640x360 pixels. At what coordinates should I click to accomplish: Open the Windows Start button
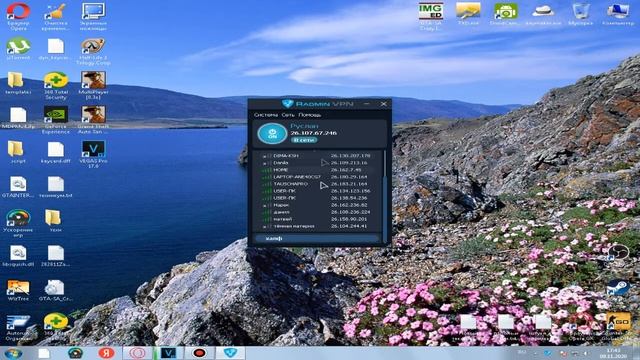[13, 353]
